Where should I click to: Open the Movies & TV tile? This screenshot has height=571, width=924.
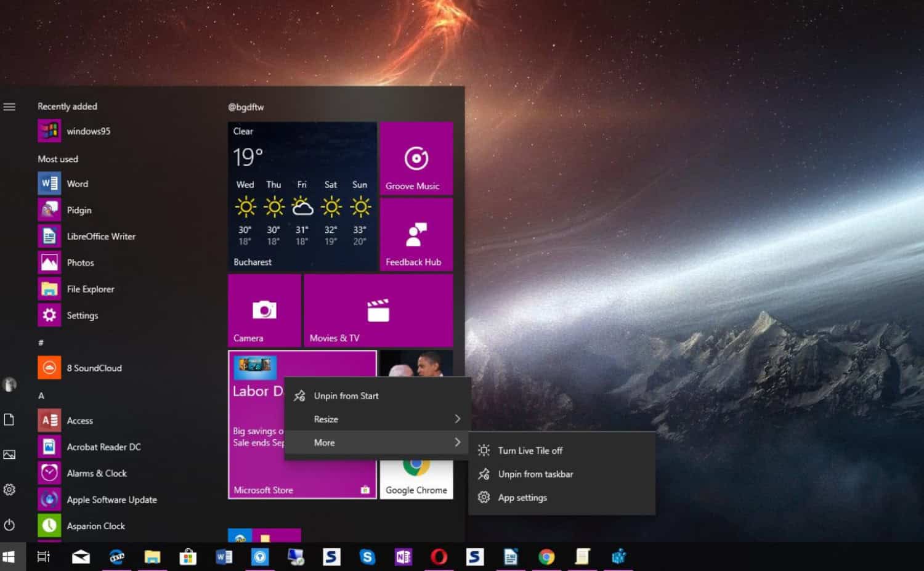click(378, 310)
